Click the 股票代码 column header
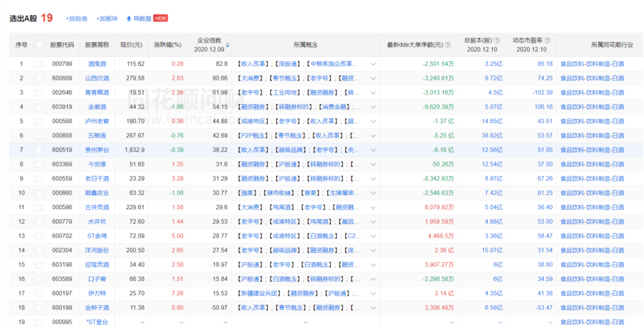The width and height of the screenshot is (644, 329). [x=62, y=45]
